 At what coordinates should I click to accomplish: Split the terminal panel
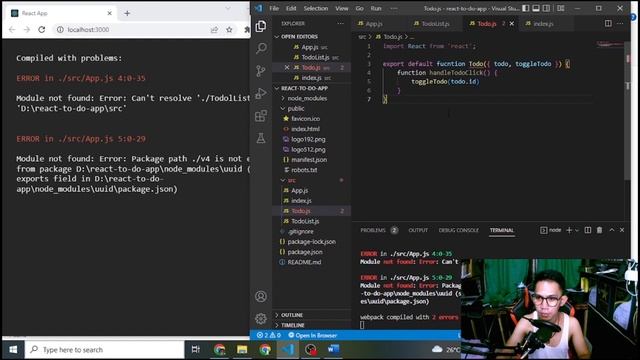(x=588, y=230)
